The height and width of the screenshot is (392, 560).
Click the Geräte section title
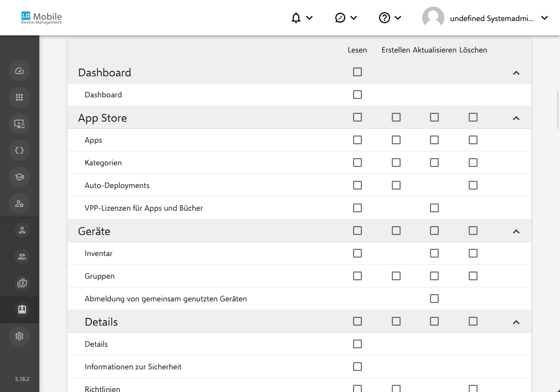94,232
